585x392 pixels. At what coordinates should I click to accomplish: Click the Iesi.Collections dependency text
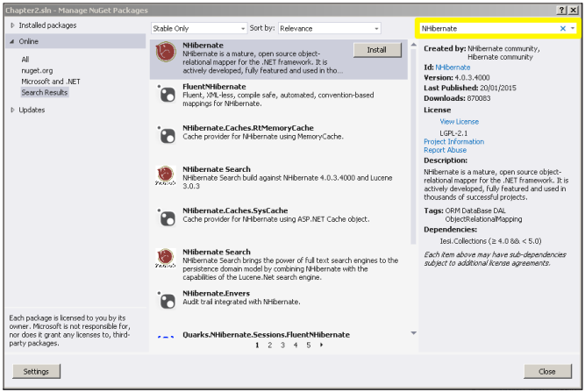(x=490, y=241)
